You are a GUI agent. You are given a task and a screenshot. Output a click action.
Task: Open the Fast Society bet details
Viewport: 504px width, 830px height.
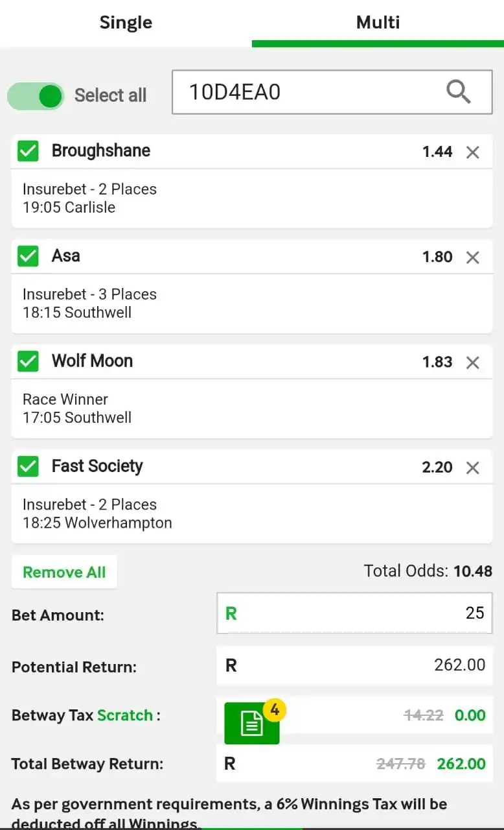click(251, 513)
